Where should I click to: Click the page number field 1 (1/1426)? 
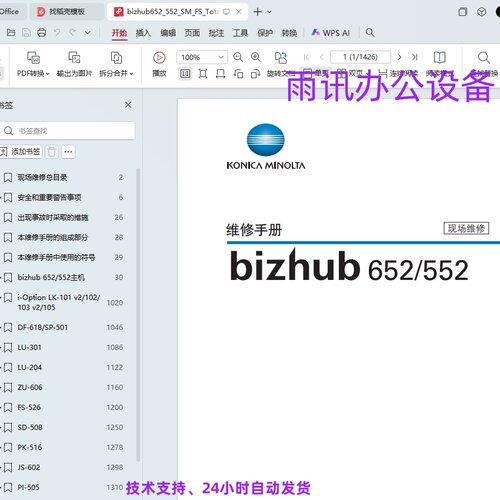360,57
